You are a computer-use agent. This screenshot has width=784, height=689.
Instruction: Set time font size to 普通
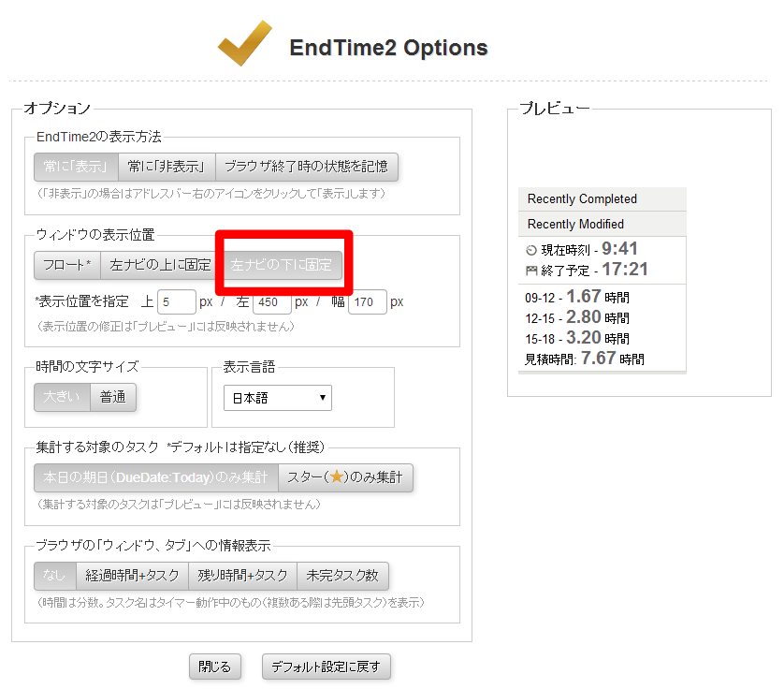tap(113, 397)
